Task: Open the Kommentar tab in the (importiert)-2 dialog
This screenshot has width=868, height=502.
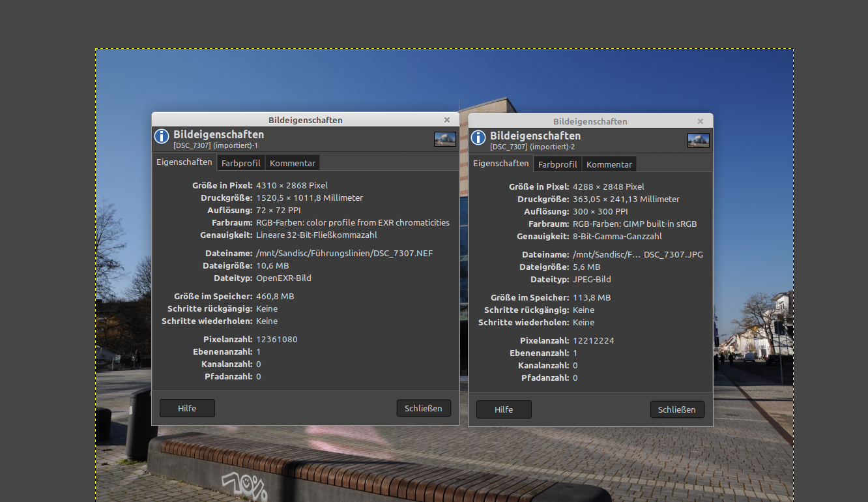Action: pos(609,164)
